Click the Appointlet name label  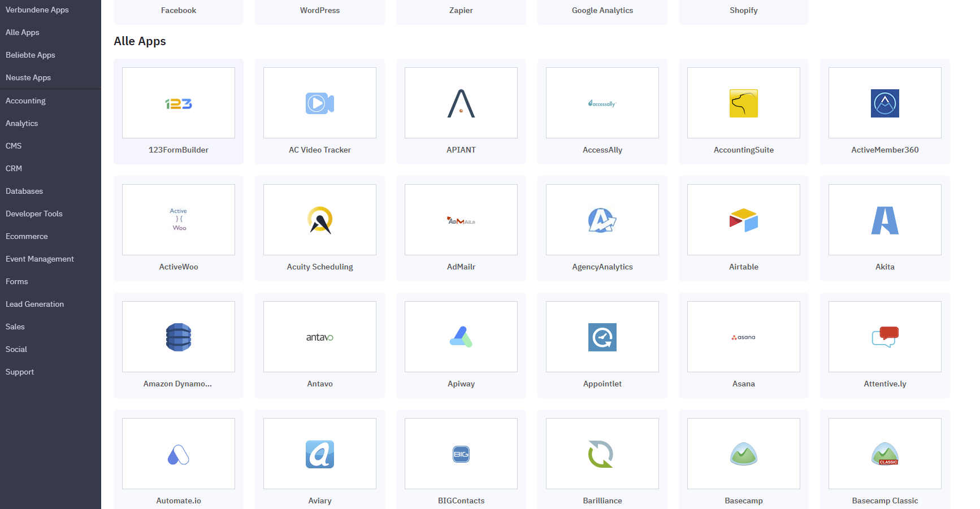click(602, 384)
